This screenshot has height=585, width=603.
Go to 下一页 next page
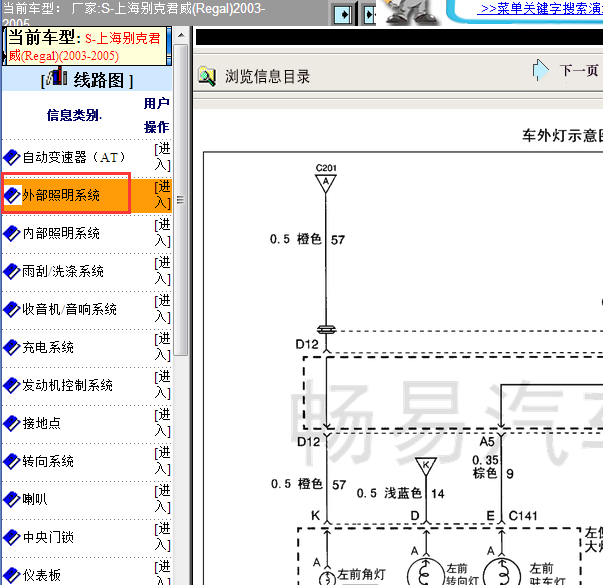578,70
